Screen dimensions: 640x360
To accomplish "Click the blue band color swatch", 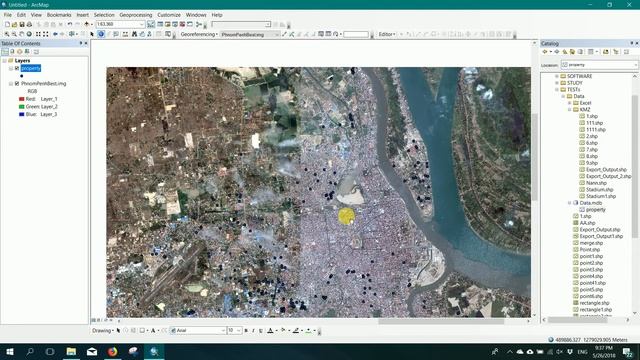I will (22, 114).
